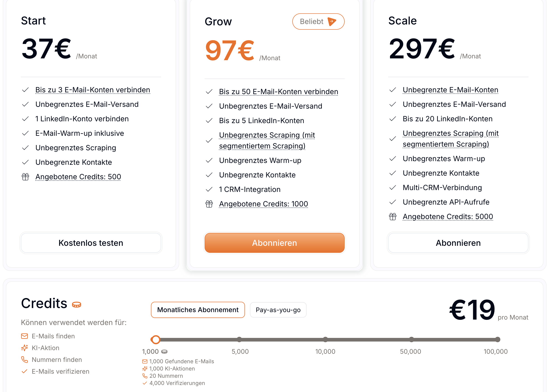The image size is (552, 392).
Task: Click the gift icon beside Credits 1000
Action: click(209, 204)
